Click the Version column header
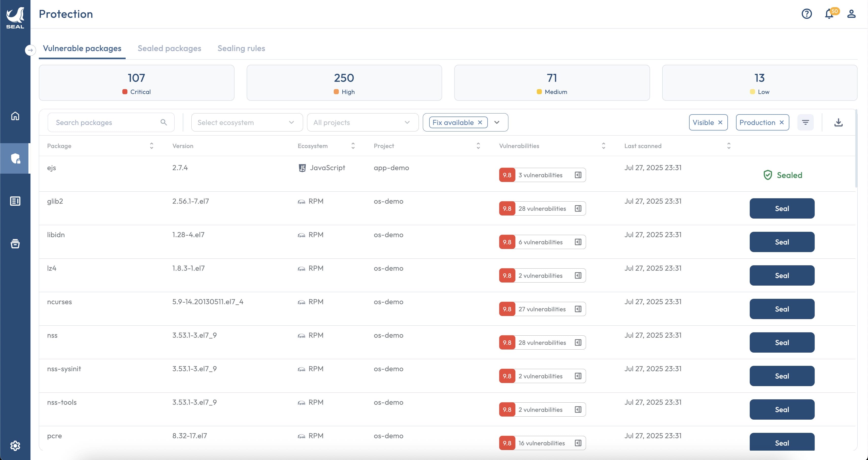Screen dimensions: 868x460 (x=183, y=145)
